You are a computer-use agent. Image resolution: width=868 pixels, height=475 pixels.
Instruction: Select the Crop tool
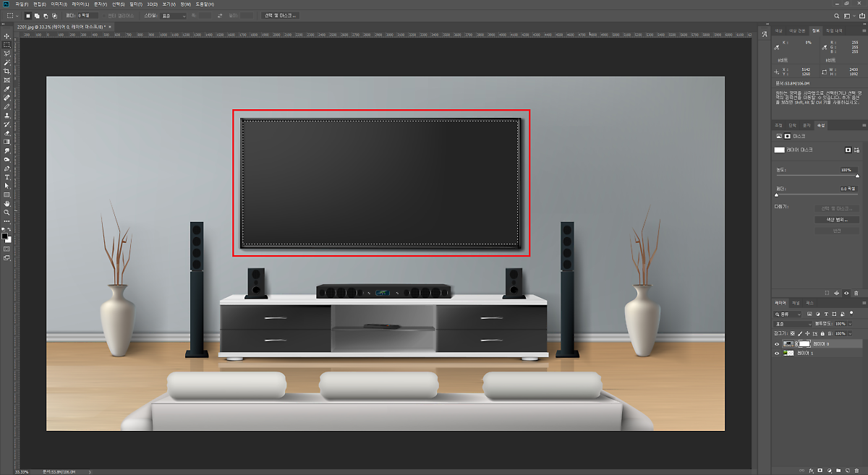(7, 72)
